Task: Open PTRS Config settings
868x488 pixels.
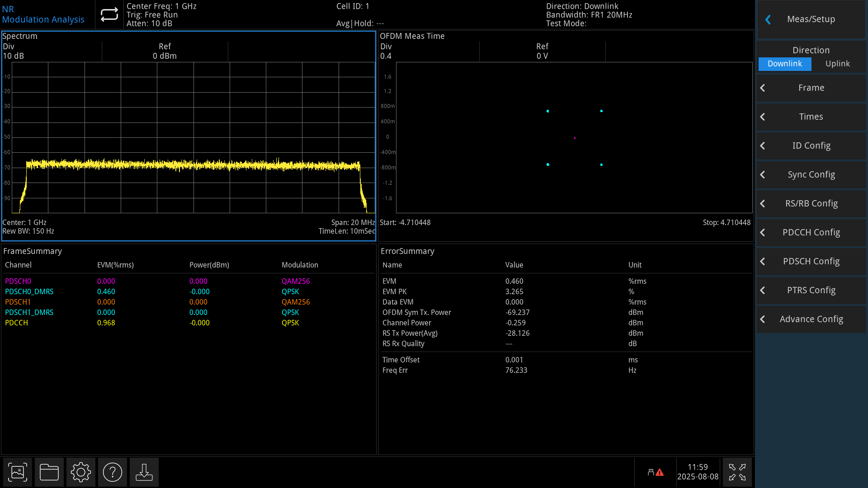Action: click(811, 290)
